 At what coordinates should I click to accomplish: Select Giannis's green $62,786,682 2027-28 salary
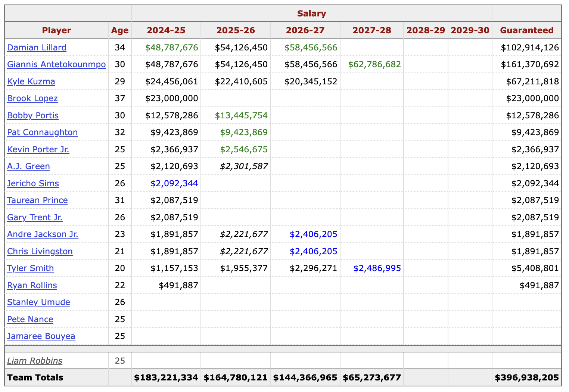(374, 64)
